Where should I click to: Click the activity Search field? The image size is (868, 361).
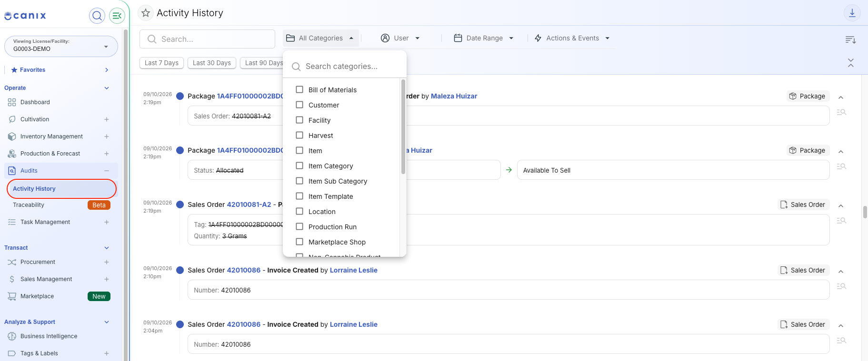[x=207, y=39]
